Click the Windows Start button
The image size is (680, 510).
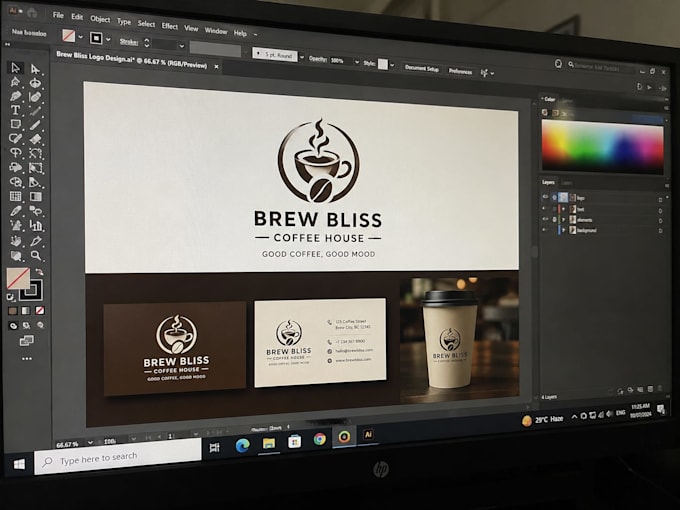[19, 464]
